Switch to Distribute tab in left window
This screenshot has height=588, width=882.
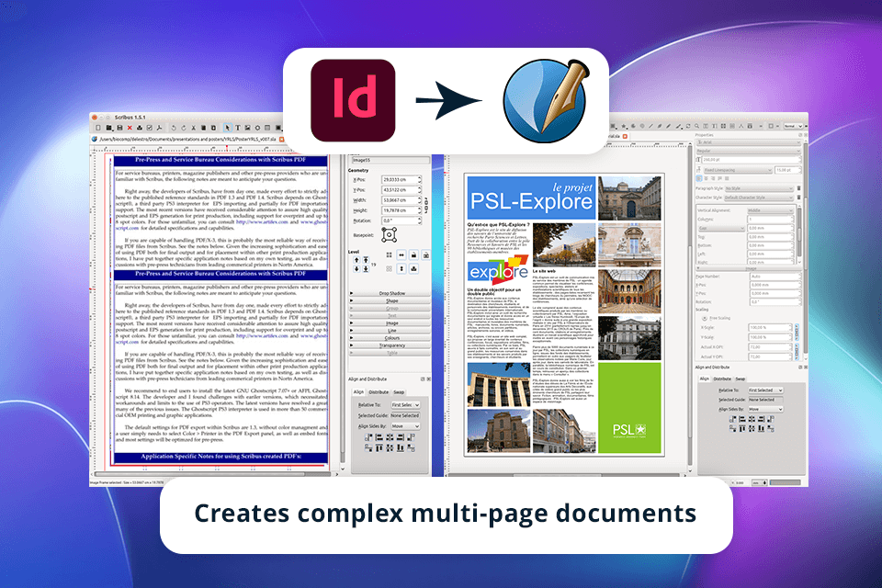click(x=379, y=392)
